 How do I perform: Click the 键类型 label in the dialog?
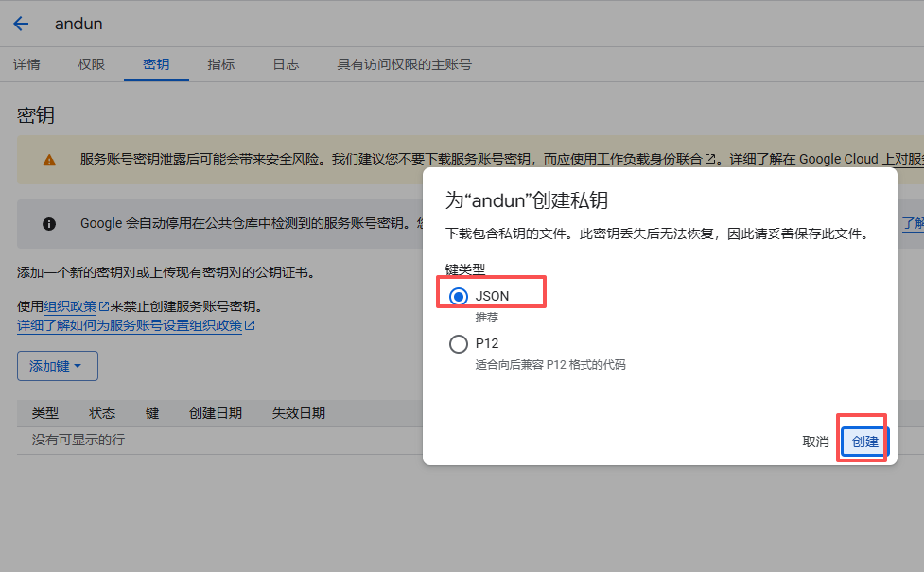pyautogui.click(x=465, y=269)
